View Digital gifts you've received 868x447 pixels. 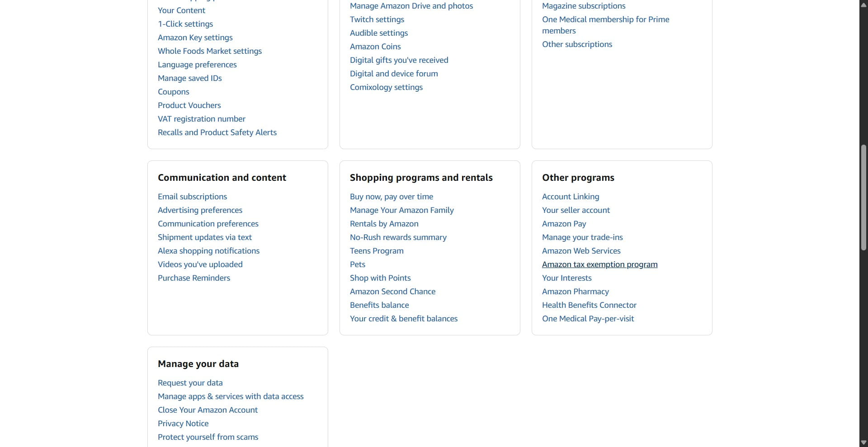click(x=399, y=60)
